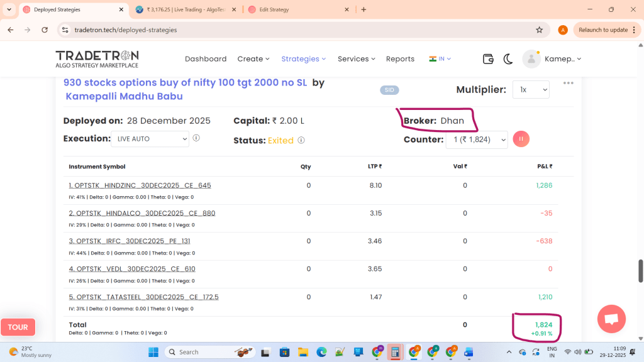The image size is (644, 362).
Task: Pause the strategy with the red pause button
Action: 521,140
